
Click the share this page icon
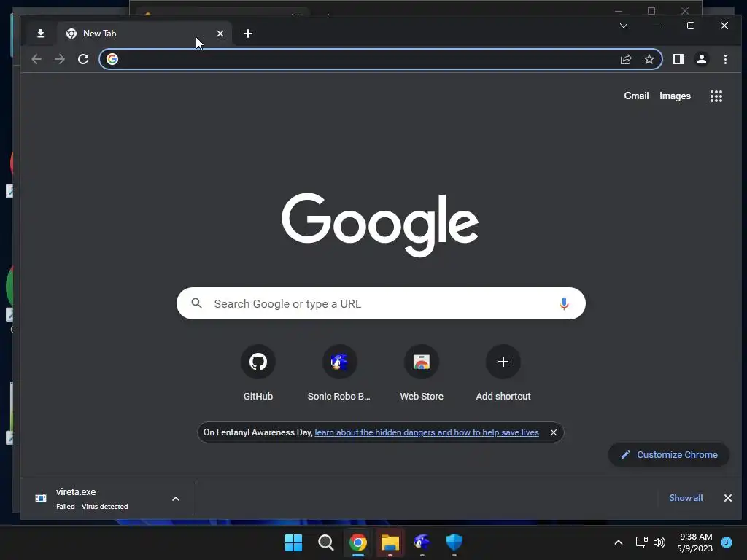point(625,59)
